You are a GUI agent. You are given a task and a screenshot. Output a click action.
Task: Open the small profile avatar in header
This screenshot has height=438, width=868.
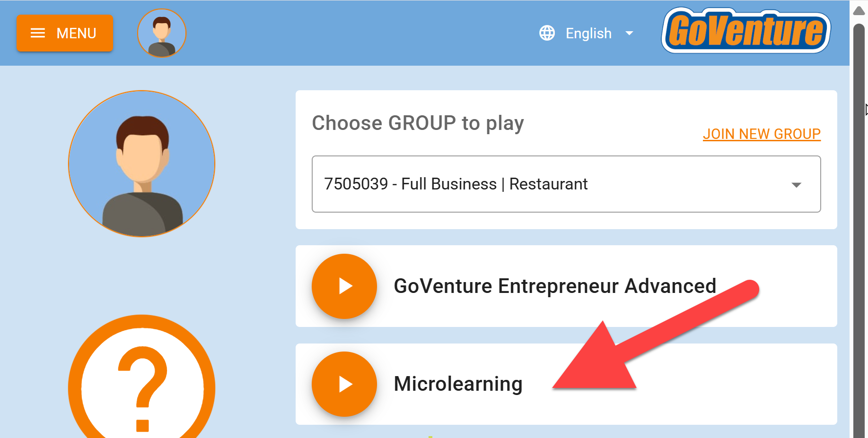point(162,33)
